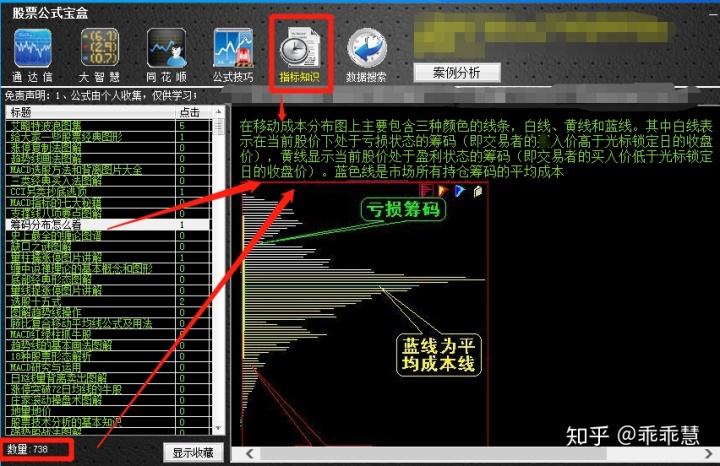Click the 显示收藏 button

pyautogui.click(x=193, y=453)
